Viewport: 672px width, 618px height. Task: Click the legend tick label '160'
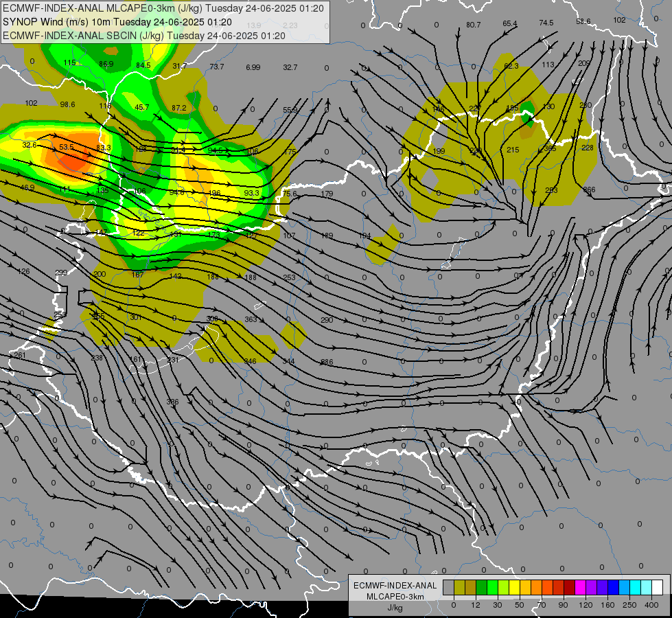(607, 605)
